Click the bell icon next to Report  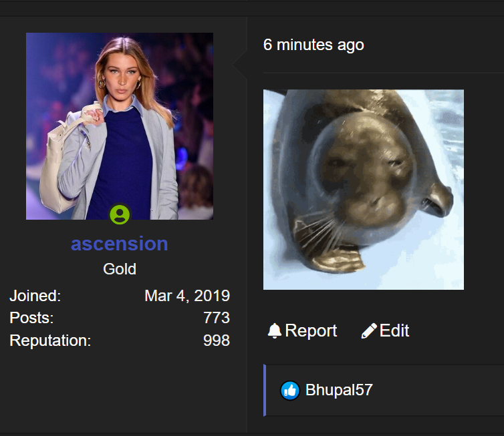(275, 331)
